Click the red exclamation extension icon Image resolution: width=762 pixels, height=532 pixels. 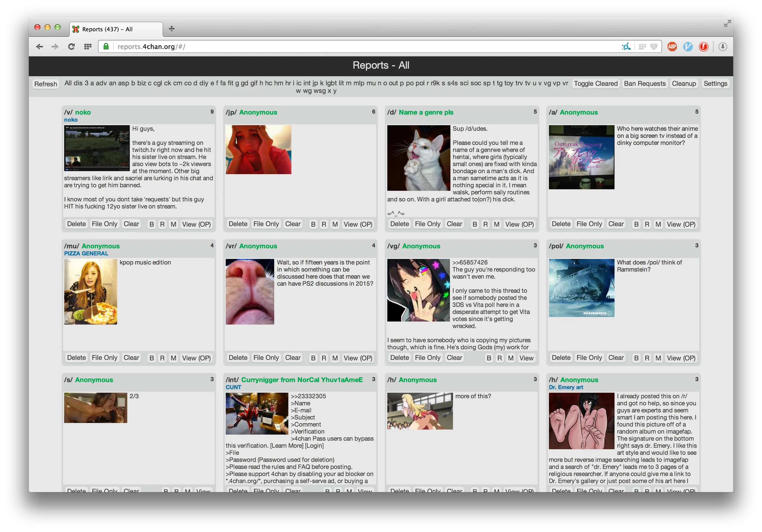[x=703, y=47]
